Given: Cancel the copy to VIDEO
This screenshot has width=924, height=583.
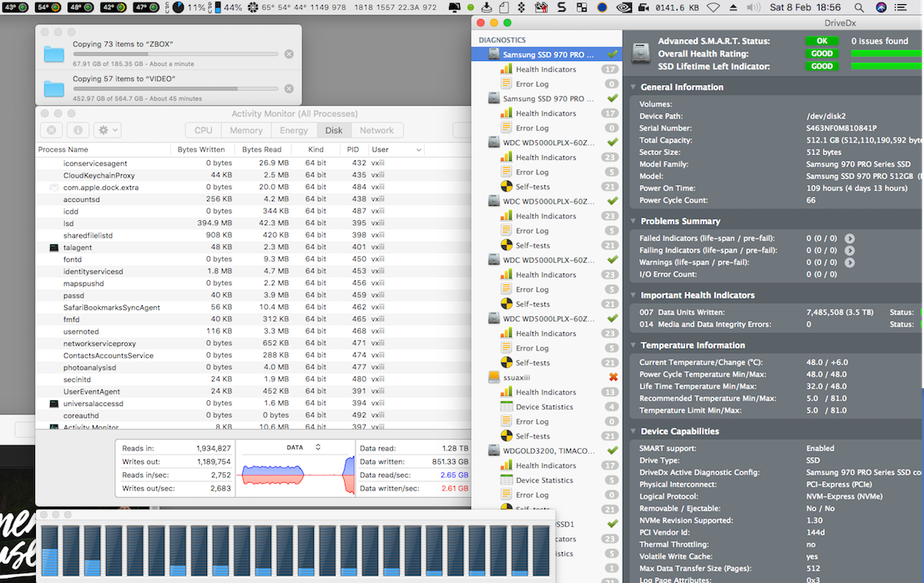Looking at the screenshot, I should click(289, 88).
